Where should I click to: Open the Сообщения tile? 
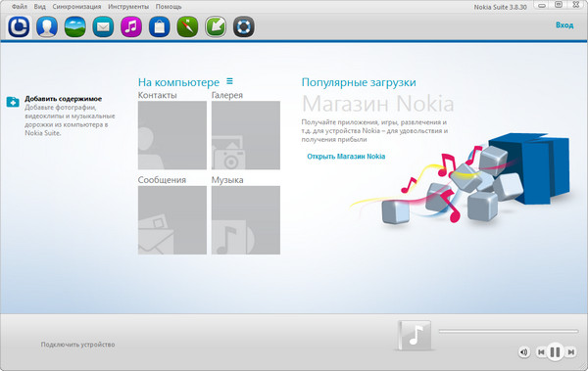coord(172,220)
